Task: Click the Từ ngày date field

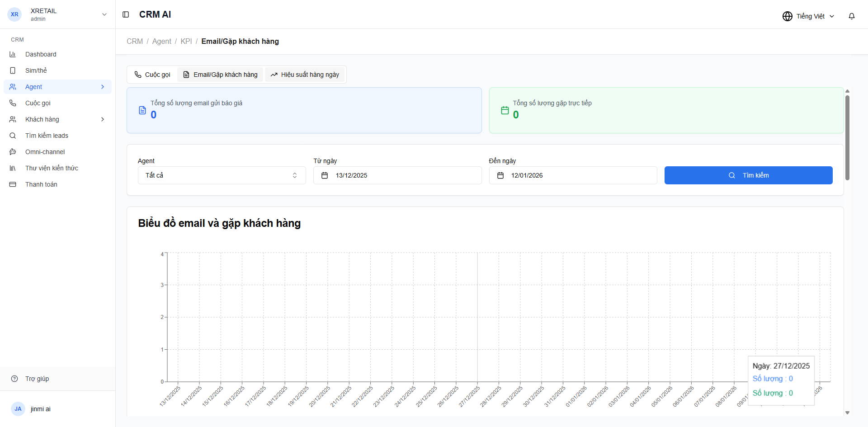Action: (397, 175)
